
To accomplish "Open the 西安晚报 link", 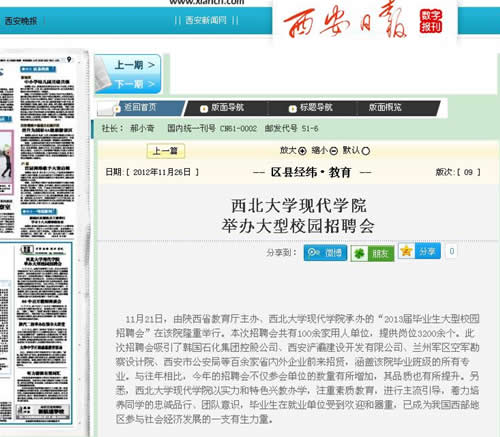I will click(21, 21).
